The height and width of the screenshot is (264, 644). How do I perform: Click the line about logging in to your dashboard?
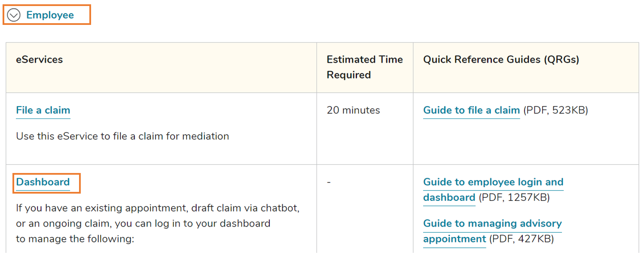pyautogui.click(x=143, y=224)
